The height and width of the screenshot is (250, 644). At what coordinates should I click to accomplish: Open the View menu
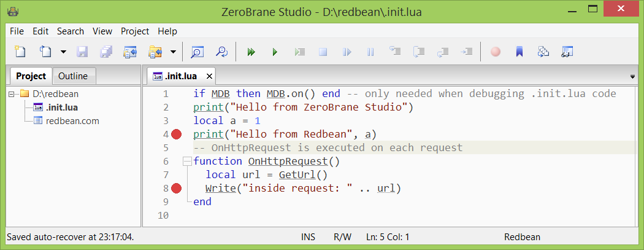click(102, 31)
